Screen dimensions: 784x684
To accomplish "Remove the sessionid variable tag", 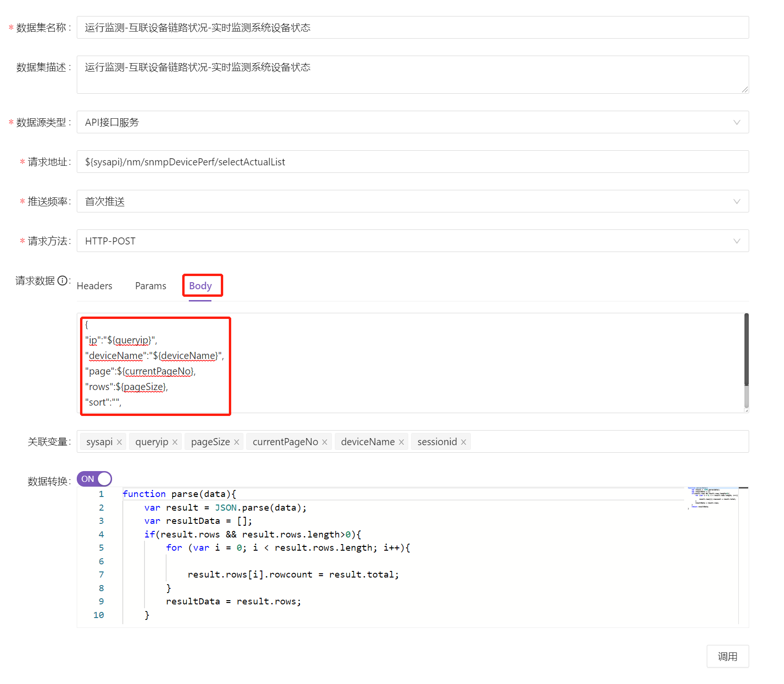I will tap(463, 442).
